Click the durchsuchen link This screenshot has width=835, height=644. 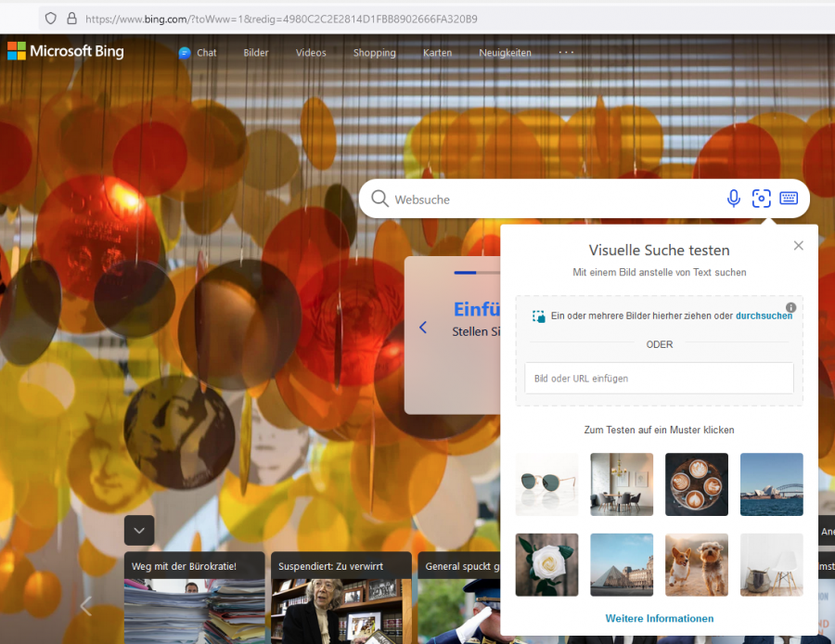pyautogui.click(x=764, y=316)
